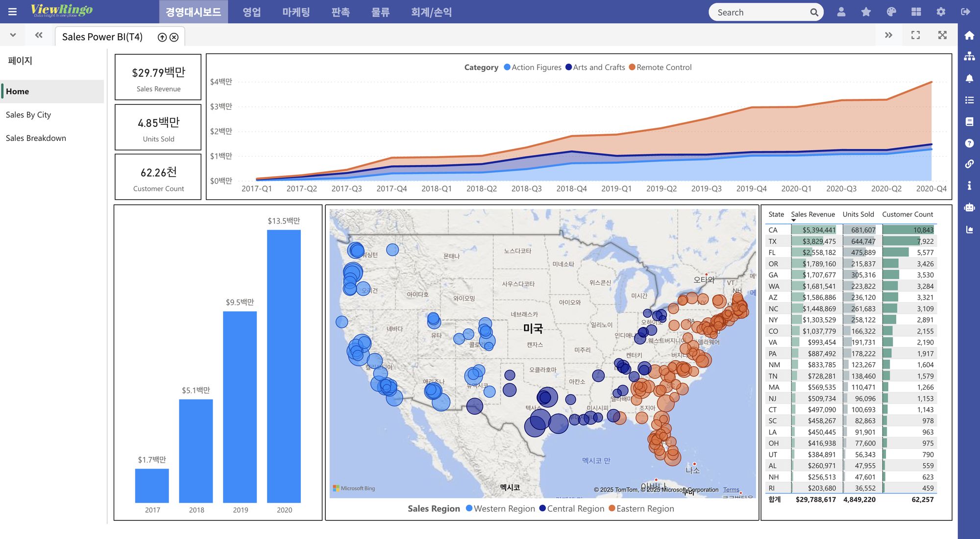Open the hamburger menu
The width and height of the screenshot is (980, 539).
click(x=13, y=12)
